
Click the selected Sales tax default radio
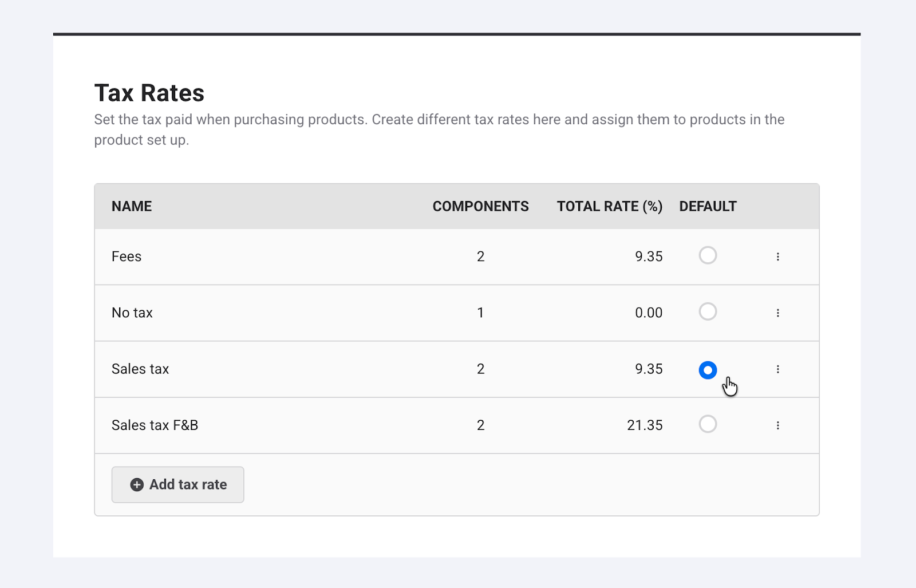[708, 370]
